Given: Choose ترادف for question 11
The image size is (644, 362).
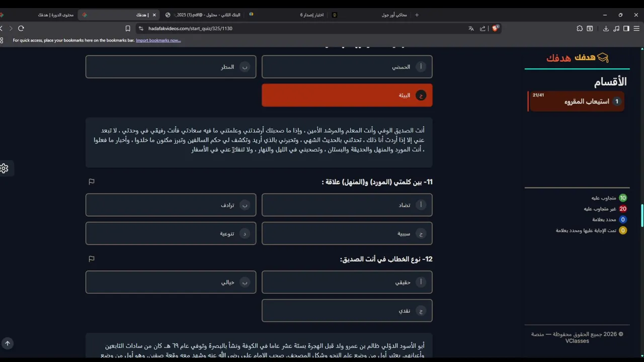Looking at the screenshot, I should (x=171, y=205).
